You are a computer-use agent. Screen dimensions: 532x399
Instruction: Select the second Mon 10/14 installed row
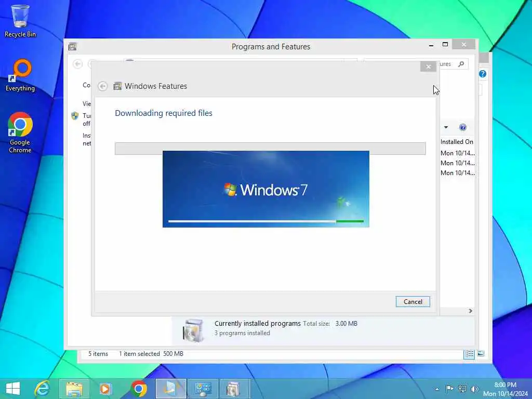[x=457, y=163]
